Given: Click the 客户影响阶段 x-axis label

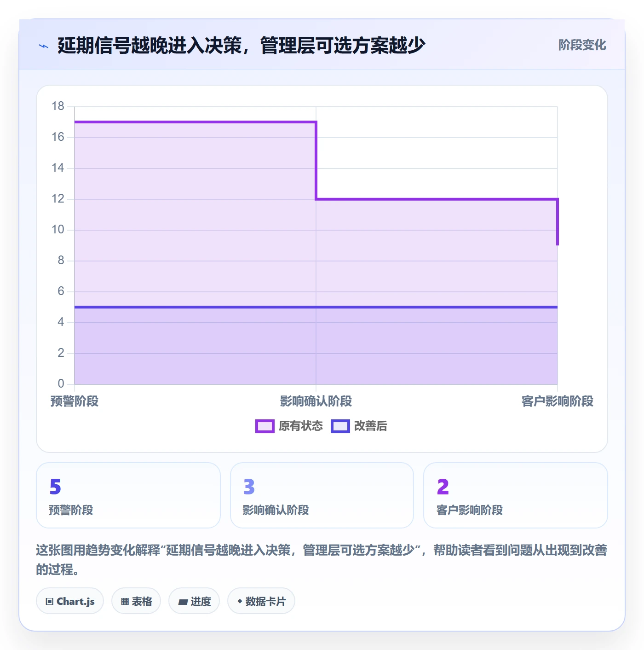Looking at the screenshot, I should pyautogui.click(x=558, y=401).
